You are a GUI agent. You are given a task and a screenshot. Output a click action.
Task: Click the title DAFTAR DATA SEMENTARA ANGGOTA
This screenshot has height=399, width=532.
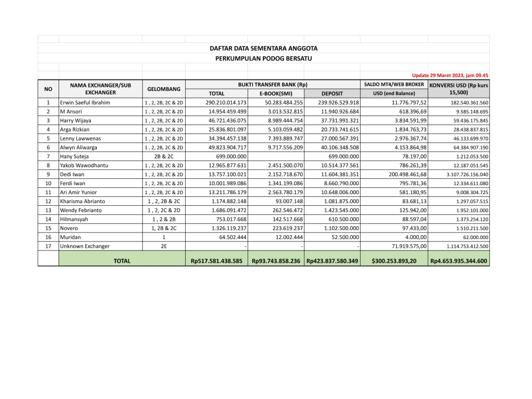tap(263, 48)
